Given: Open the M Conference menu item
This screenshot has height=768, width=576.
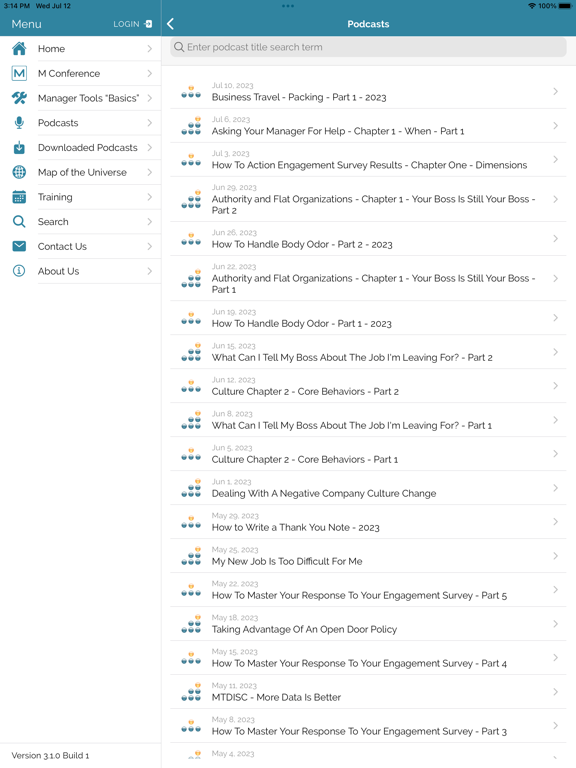Looking at the screenshot, I should point(80,73).
